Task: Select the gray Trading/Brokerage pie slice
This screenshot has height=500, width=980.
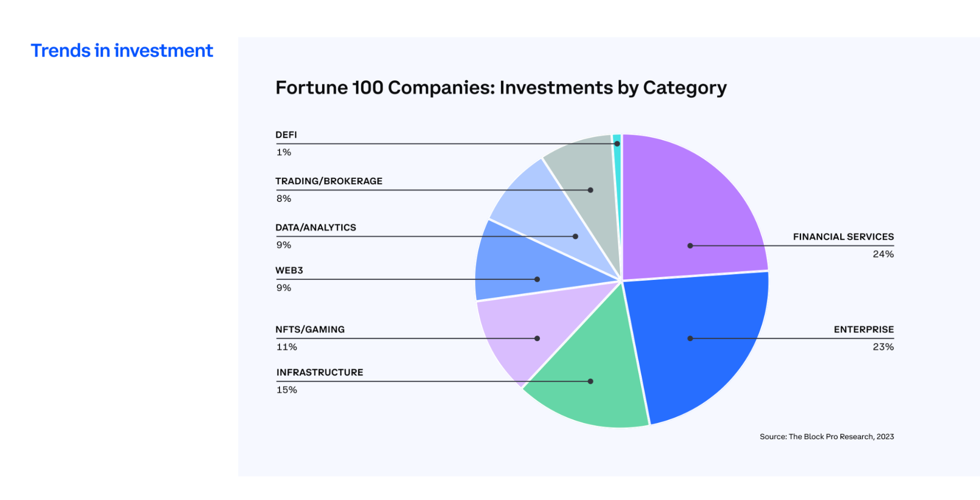Action: [588, 172]
